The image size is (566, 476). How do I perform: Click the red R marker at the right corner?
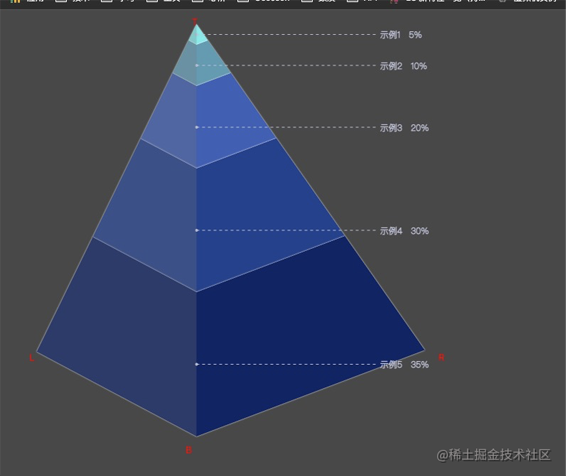click(441, 357)
